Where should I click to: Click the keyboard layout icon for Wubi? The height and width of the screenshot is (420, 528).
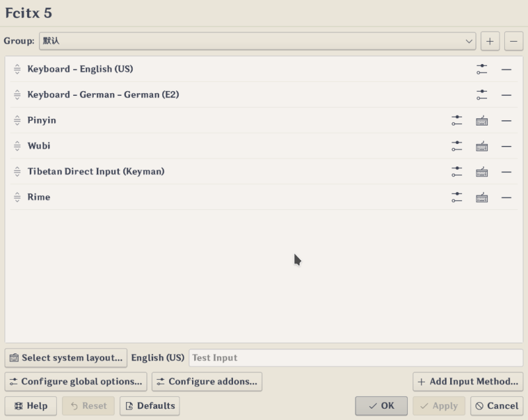(482, 146)
